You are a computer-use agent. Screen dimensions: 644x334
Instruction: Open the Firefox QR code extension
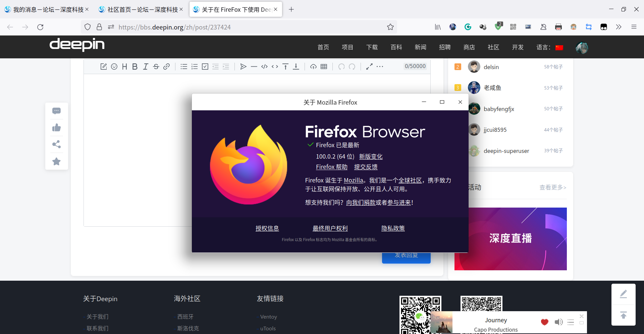(513, 27)
